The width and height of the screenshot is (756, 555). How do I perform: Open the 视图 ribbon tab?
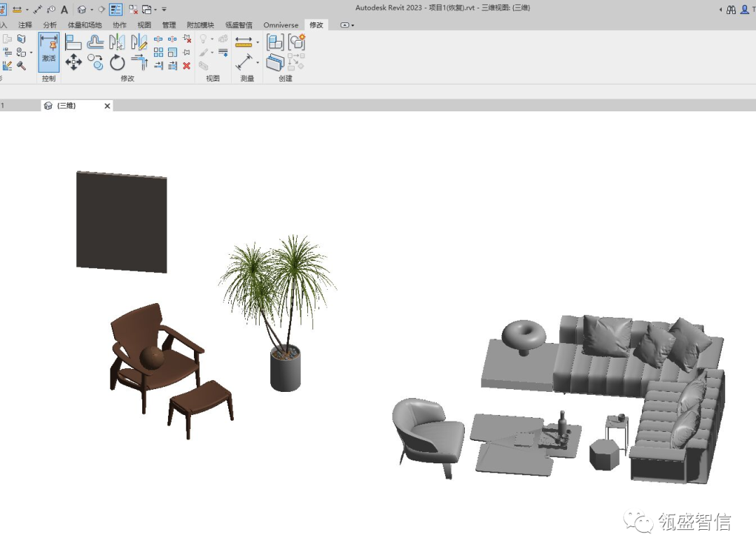[x=144, y=25]
